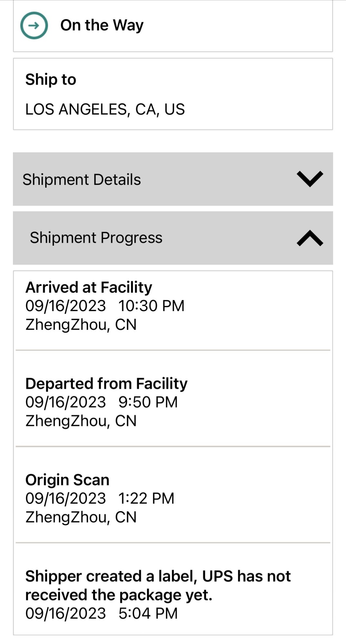Expand Shipment Details with the down chevron
346x644 pixels.
point(310,179)
